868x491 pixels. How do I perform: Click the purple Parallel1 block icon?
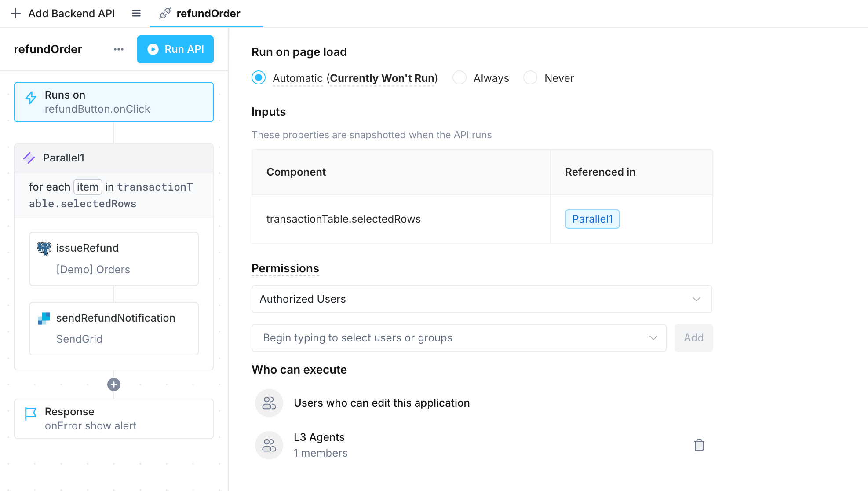click(x=29, y=158)
